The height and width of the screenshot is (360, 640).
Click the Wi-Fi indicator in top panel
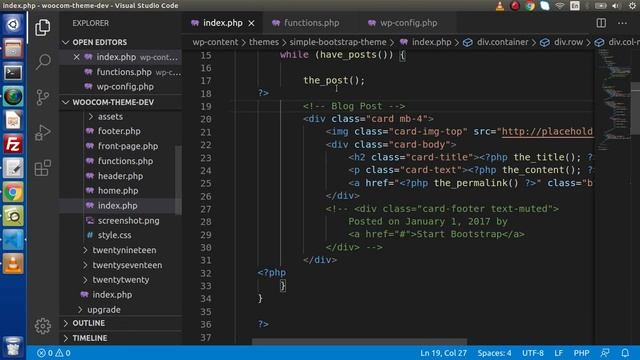(560, 6)
